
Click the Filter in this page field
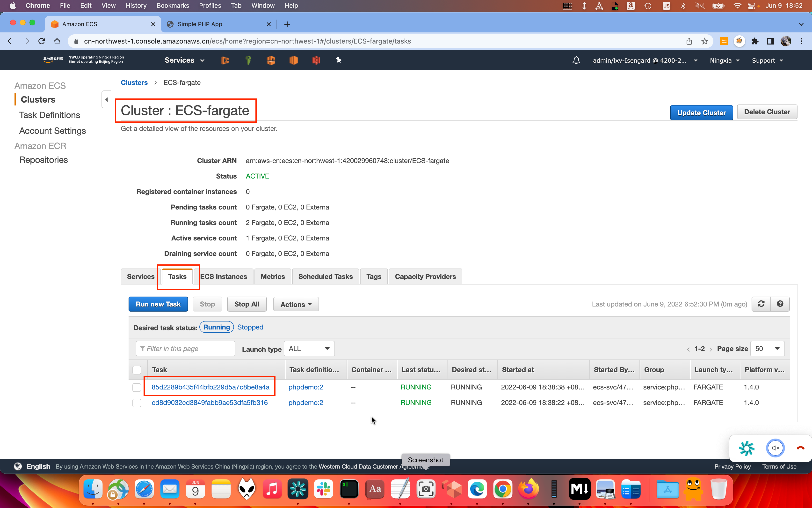[186, 349]
